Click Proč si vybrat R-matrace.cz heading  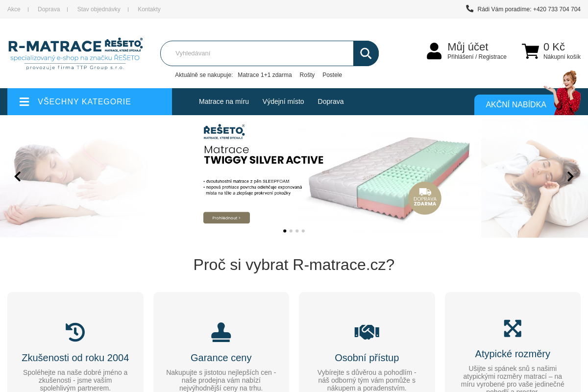click(294, 265)
